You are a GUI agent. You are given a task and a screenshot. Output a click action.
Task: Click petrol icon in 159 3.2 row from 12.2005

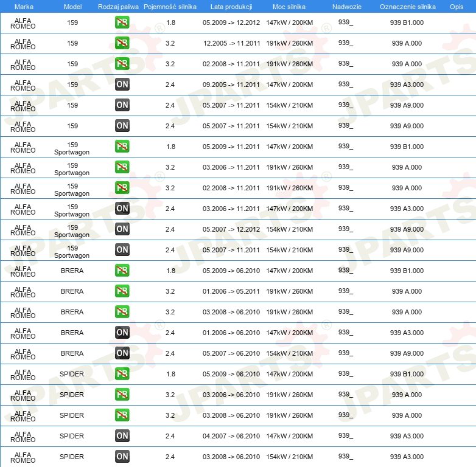122,43
